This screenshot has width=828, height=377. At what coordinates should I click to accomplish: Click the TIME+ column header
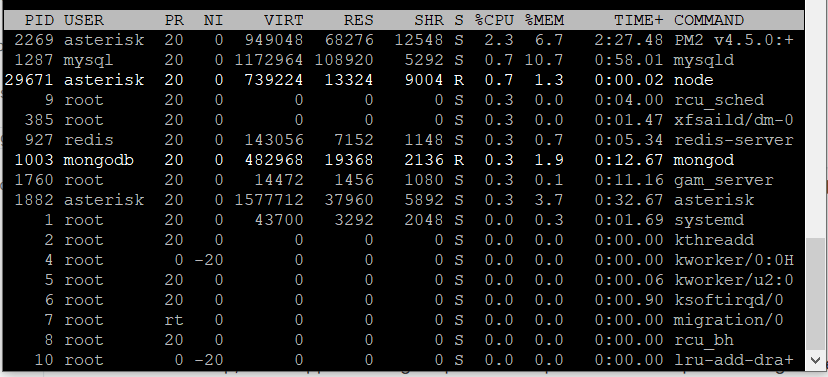638,21
